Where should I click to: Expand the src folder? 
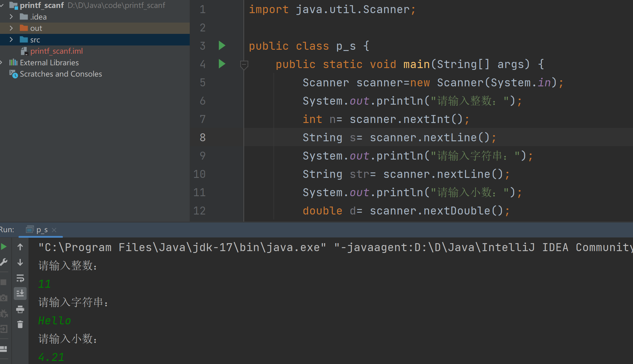(x=11, y=39)
